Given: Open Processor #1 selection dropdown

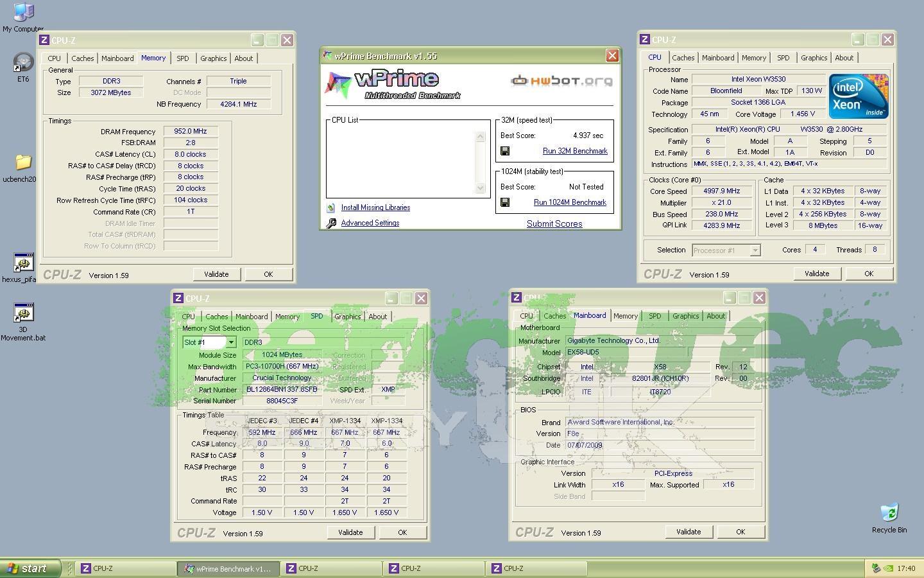Looking at the screenshot, I should click(x=755, y=250).
